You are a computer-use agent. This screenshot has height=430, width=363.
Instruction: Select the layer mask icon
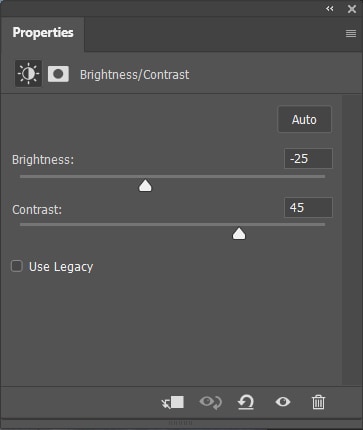pyautogui.click(x=58, y=74)
